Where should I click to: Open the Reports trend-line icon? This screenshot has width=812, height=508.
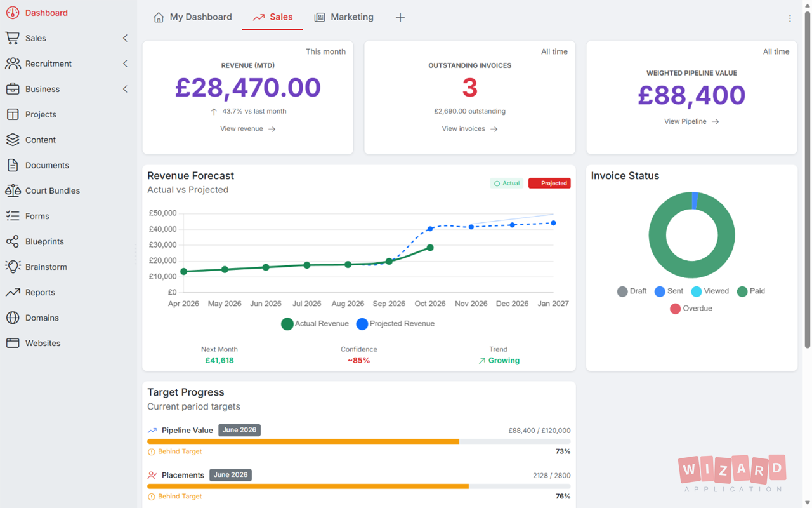pos(13,292)
